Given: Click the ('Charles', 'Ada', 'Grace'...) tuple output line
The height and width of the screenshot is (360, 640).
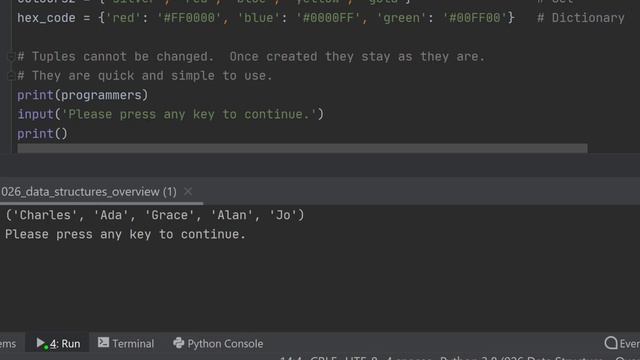Looking at the screenshot, I should [155, 215].
